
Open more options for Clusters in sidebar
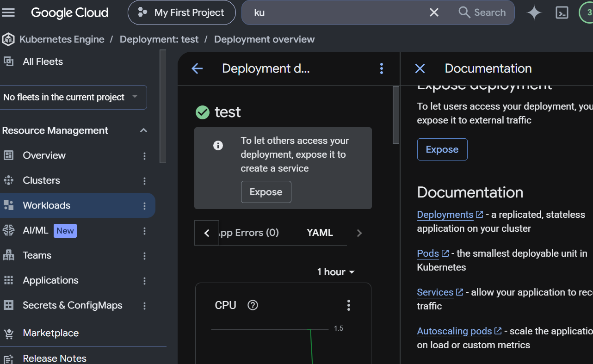pos(144,181)
